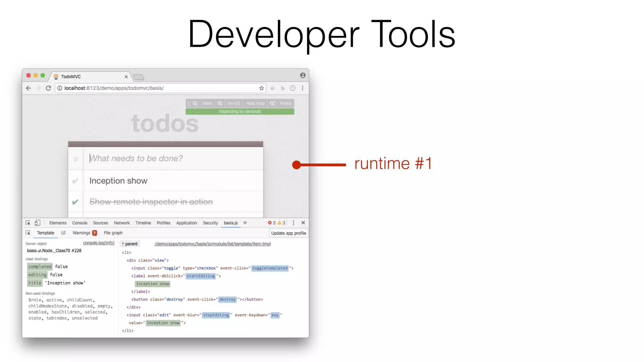Click 'basis.ui.Node._Class70 #228' owner object
This screenshot has height=362, width=644.
point(54,251)
